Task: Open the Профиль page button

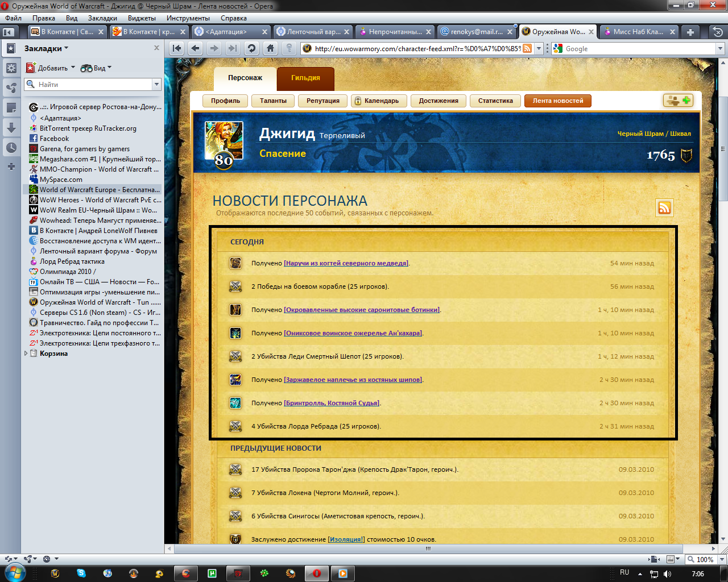Action: click(x=226, y=101)
